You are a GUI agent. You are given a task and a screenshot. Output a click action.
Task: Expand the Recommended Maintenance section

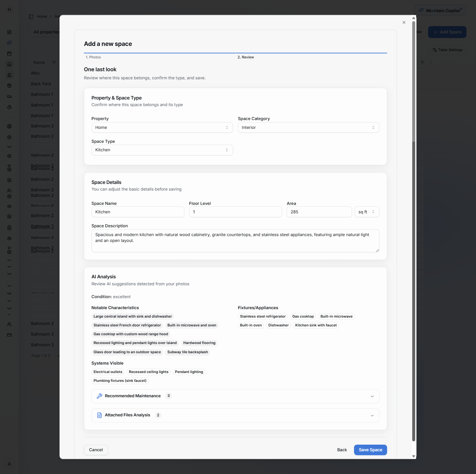[x=235, y=396]
